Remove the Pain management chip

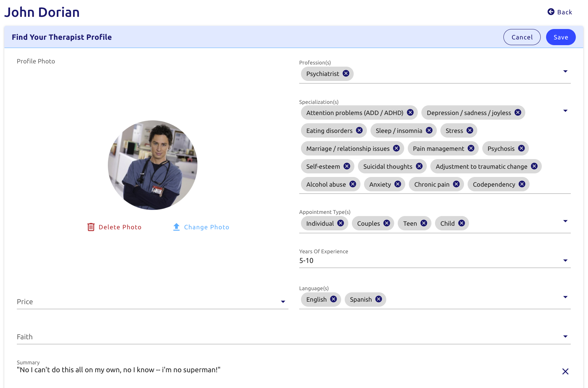pyautogui.click(x=471, y=148)
